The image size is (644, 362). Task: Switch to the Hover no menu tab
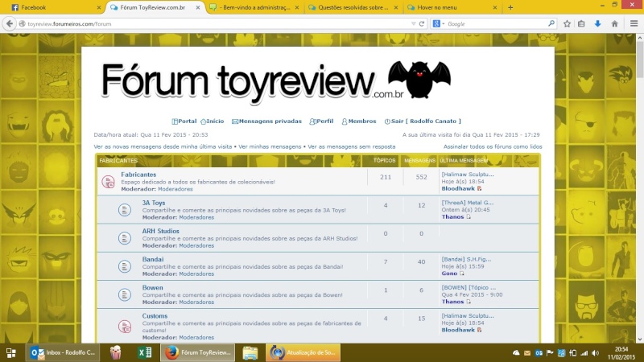(x=452, y=7)
